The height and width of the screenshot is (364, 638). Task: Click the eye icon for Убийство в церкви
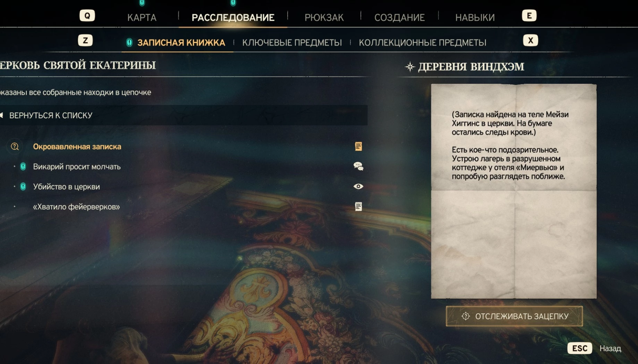point(358,187)
